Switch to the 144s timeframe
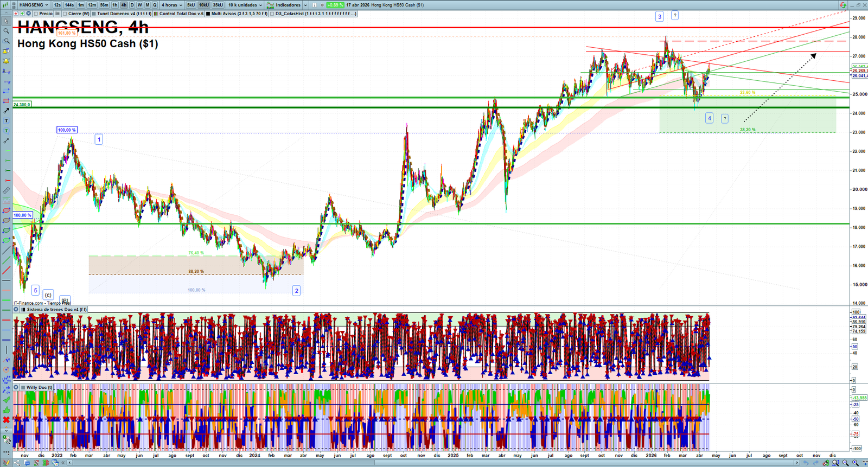 click(x=69, y=5)
